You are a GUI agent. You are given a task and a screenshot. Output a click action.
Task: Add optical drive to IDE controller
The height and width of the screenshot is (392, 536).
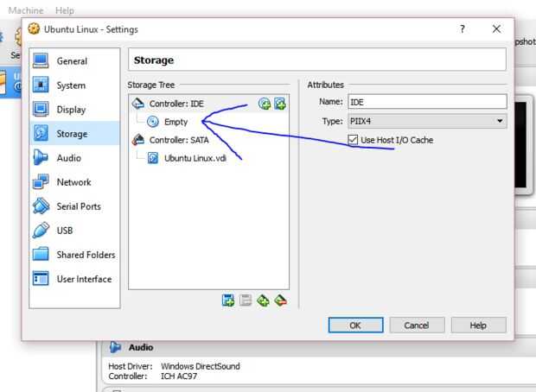[x=265, y=104]
